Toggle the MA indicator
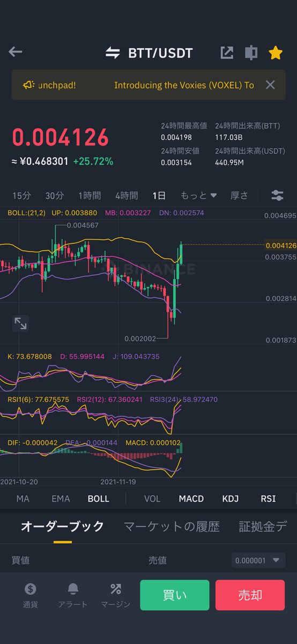 point(23,499)
